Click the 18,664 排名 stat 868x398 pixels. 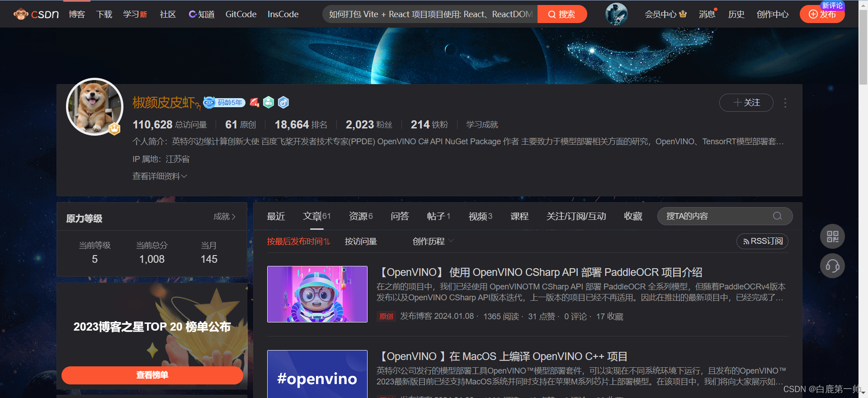tap(301, 124)
